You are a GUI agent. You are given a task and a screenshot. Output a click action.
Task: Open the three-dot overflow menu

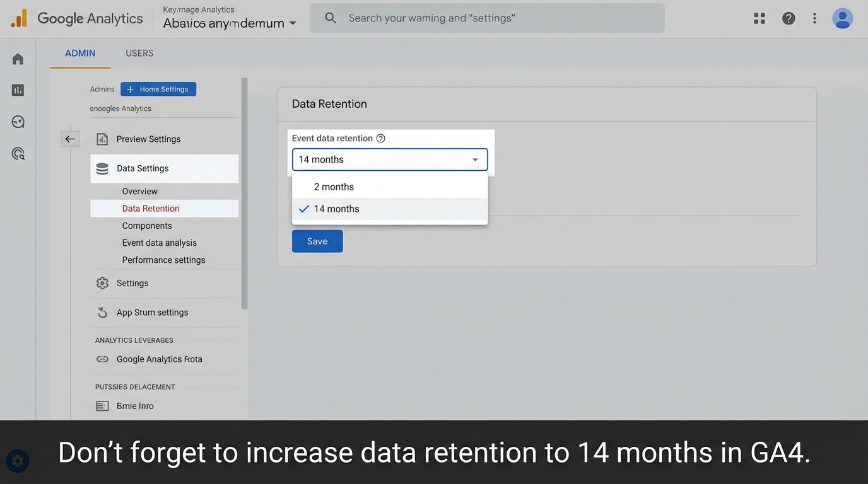[814, 18]
